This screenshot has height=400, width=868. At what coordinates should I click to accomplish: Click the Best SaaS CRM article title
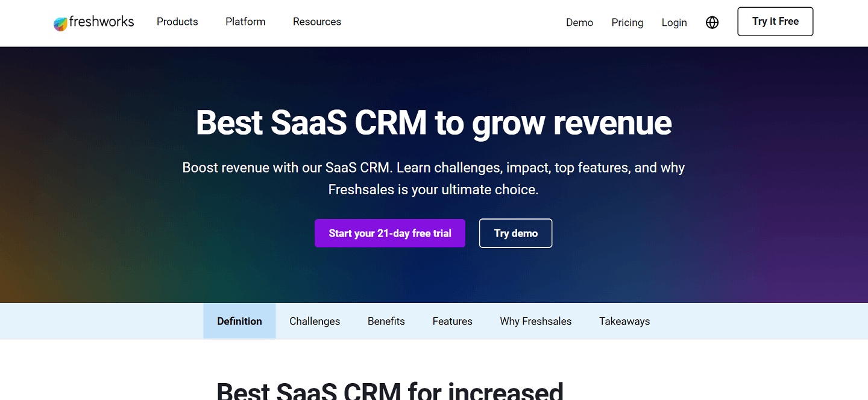pyautogui.click(x=389, y=389)
